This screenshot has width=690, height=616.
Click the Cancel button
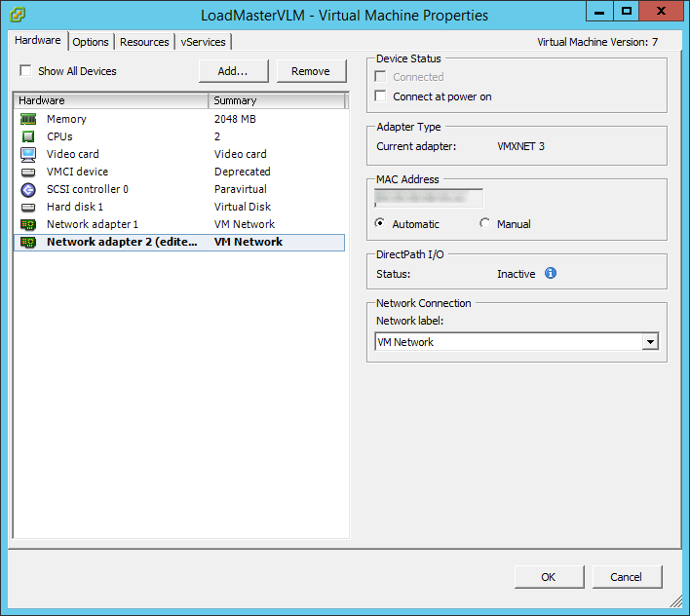pos(627,577)
